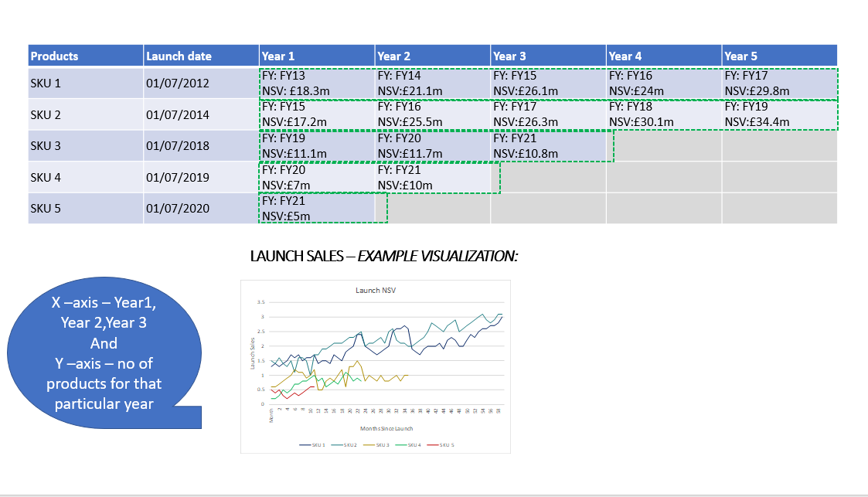This screenshot has height=497, width=868.
Task: Select the cell with NSV £11.1m
Action: coord(317,145)
